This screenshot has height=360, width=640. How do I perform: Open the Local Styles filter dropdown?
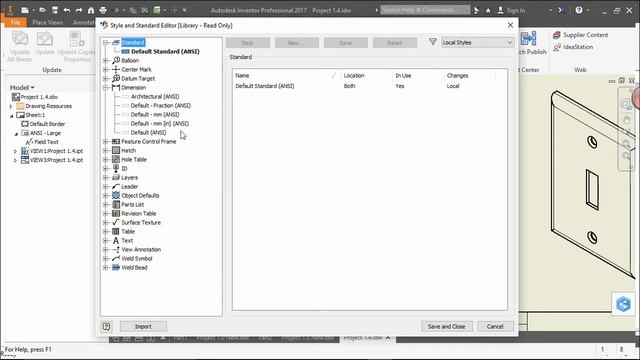coord(477,42)
